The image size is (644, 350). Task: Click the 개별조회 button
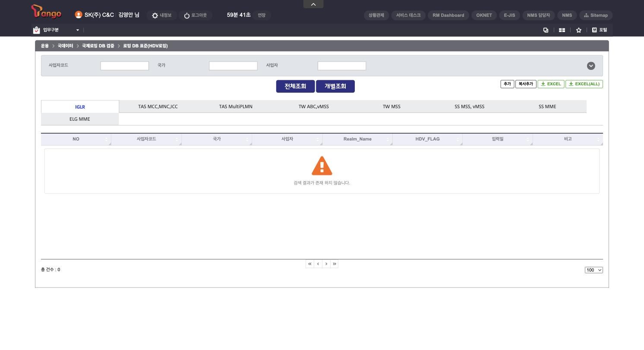pos(335,86)
